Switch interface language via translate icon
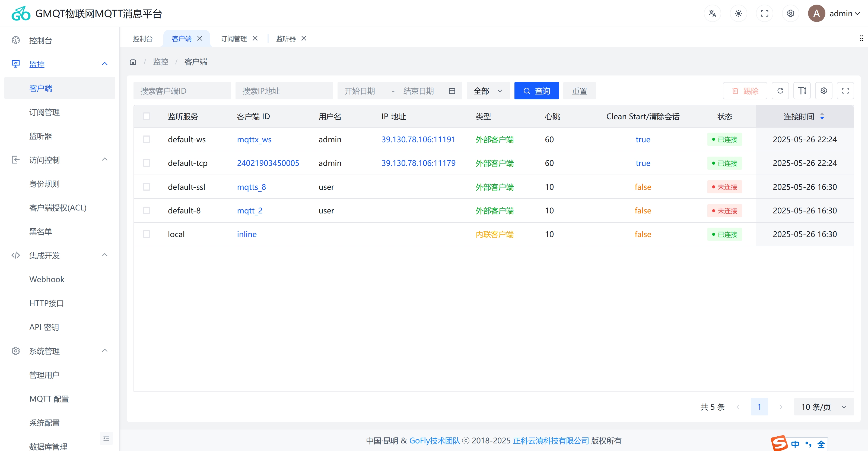This screenshot has height=451, width=868. pyautogui.click(x=712, y=13)
